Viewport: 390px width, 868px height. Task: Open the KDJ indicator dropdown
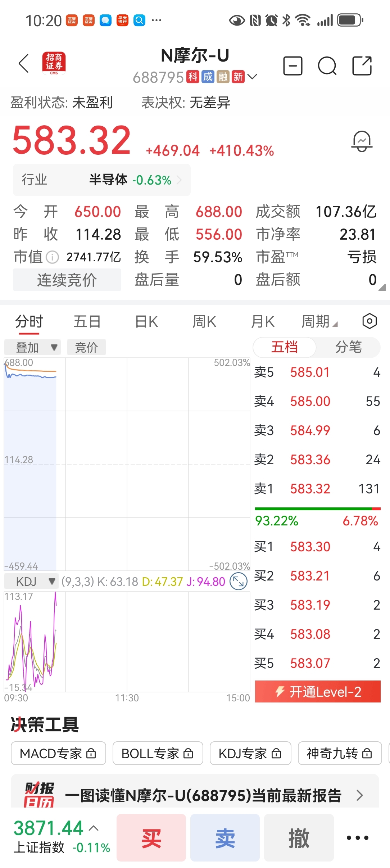(x=31, y=581)
